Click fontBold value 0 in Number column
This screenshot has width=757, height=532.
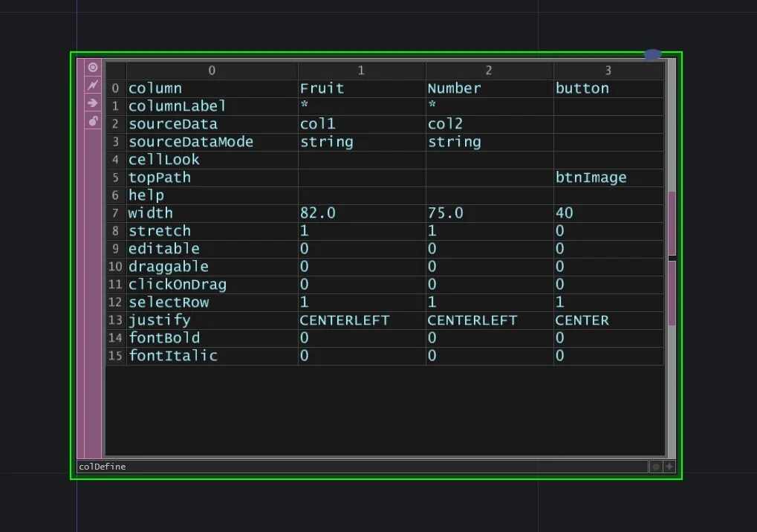(x=489, y=338)
